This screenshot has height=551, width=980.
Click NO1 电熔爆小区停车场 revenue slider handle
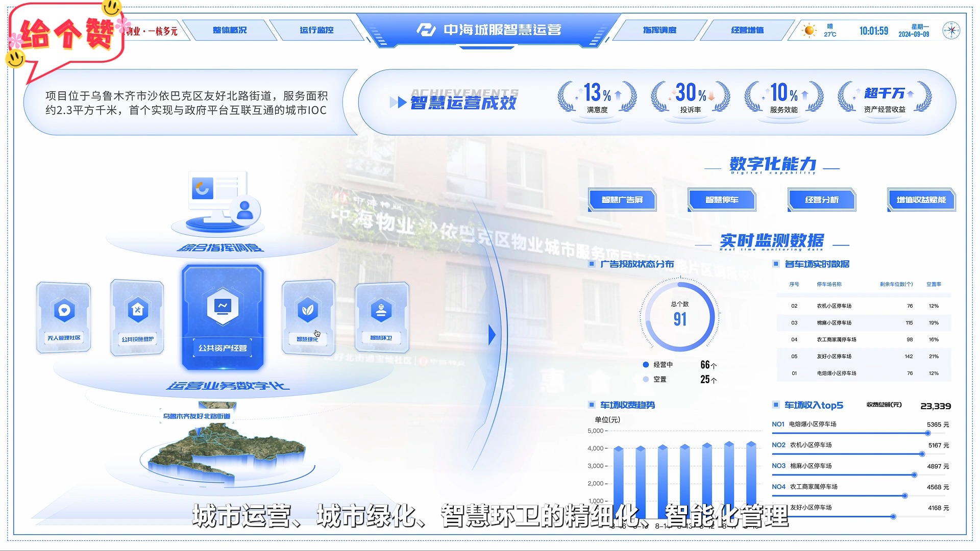[928, 433]
